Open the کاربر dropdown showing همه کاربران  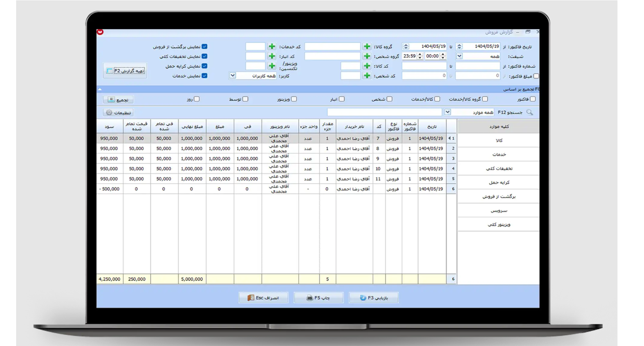[x=233, y=76]
